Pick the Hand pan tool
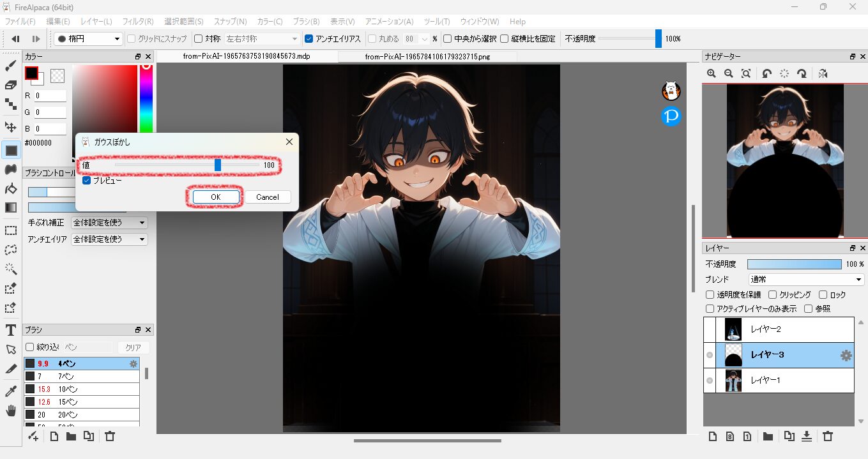The width and height of the screenshot is (868, 459). pos(11,410)
